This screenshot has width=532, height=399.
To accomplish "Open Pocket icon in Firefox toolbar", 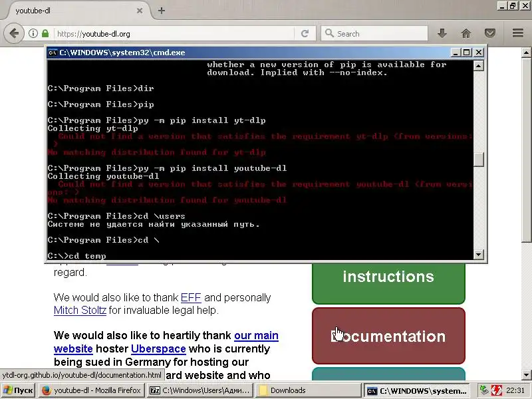I will pyautogui.click(x=490, y=33).
